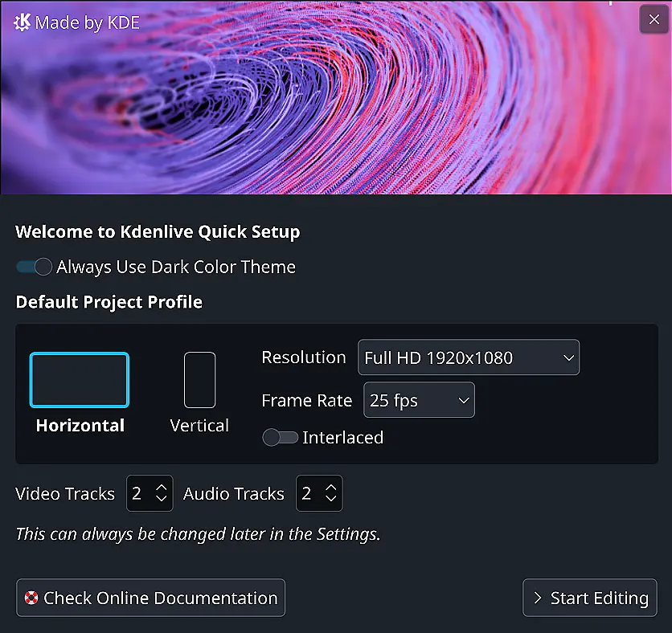Click the Video Tracks number field
This screenshot has height=633, width=672.
[x=139, y=494]
